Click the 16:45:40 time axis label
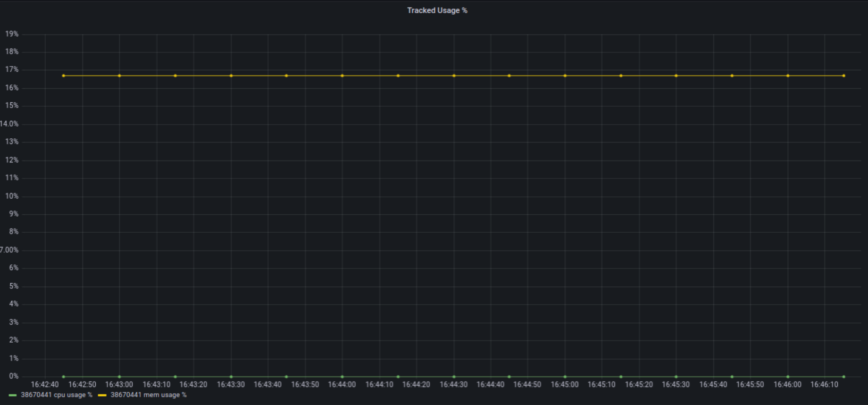 [713, 385]
